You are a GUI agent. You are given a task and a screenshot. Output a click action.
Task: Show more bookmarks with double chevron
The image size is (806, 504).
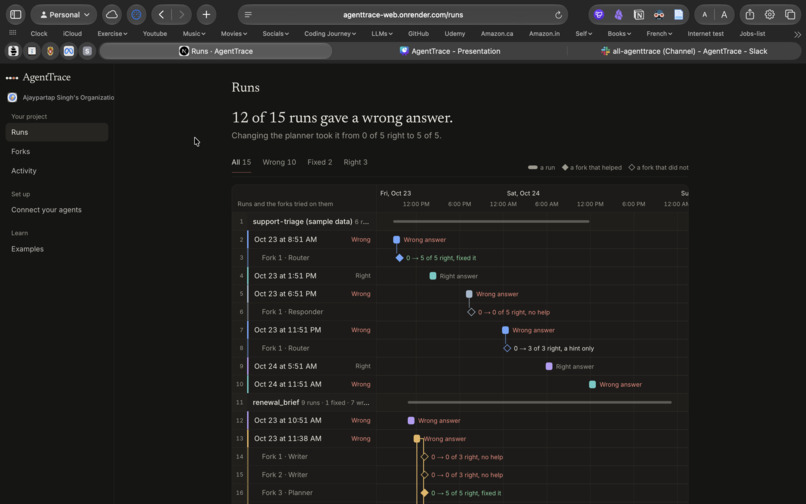[797, 34]
